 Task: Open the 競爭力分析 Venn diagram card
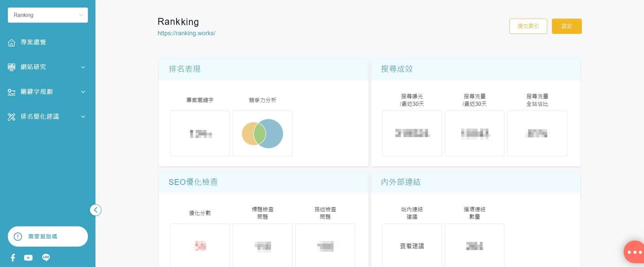[x=262, y=133]
